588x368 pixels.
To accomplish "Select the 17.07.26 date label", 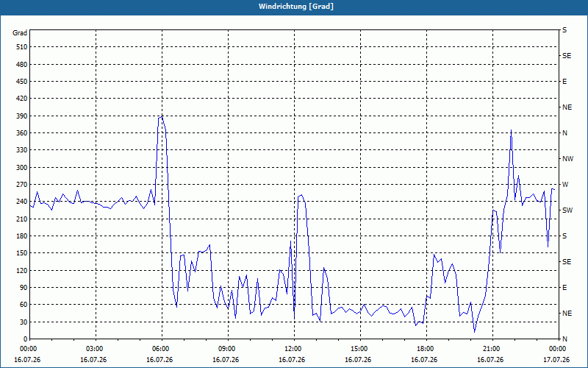I will pyautogui.click(x=556, y=360).
